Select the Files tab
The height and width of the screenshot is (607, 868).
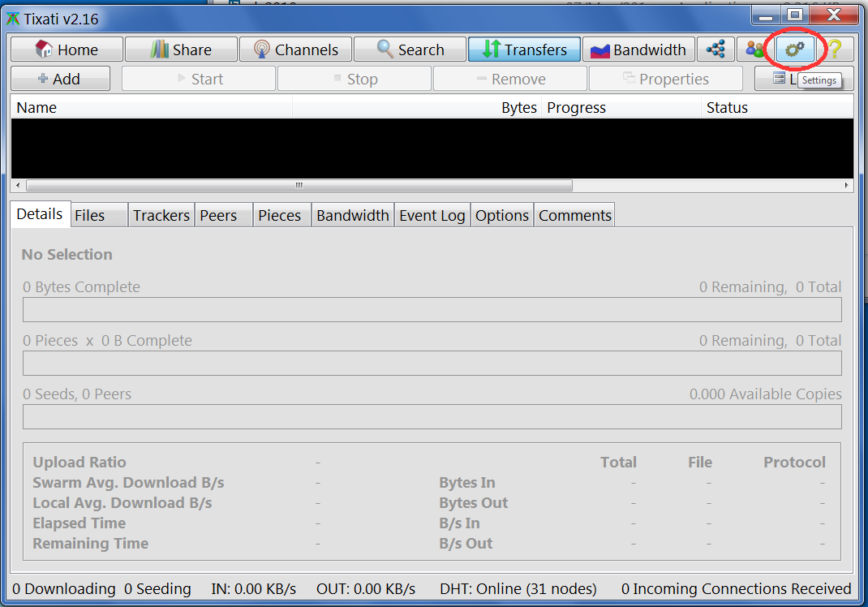pyautogui.click(x=99, y=215)
